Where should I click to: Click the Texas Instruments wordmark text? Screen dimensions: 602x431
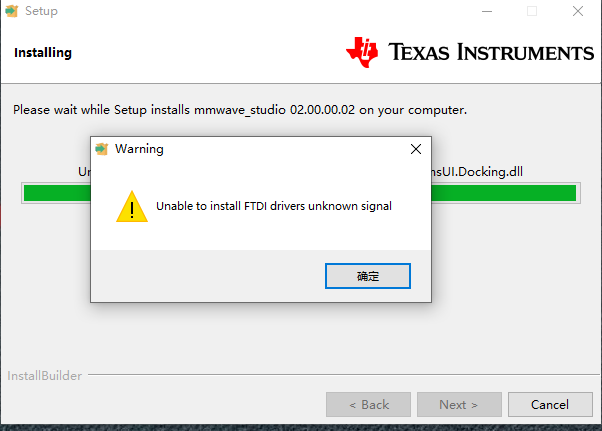point(491,52)
